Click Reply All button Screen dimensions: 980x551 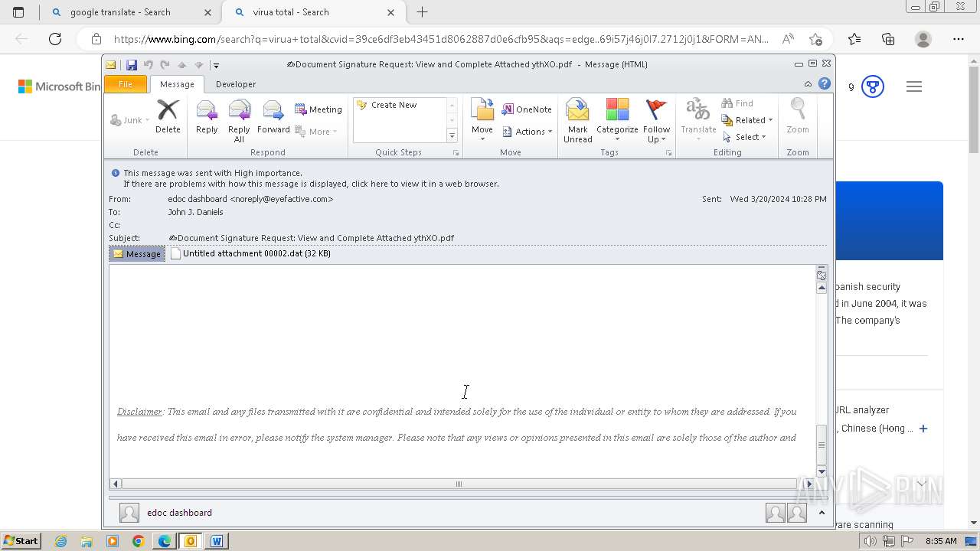pos(239,121)
